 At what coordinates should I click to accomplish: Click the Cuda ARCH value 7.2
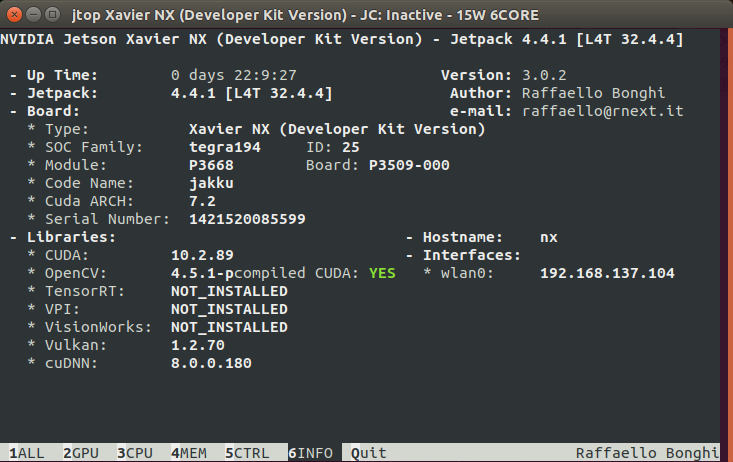click(x=202, y=201)
